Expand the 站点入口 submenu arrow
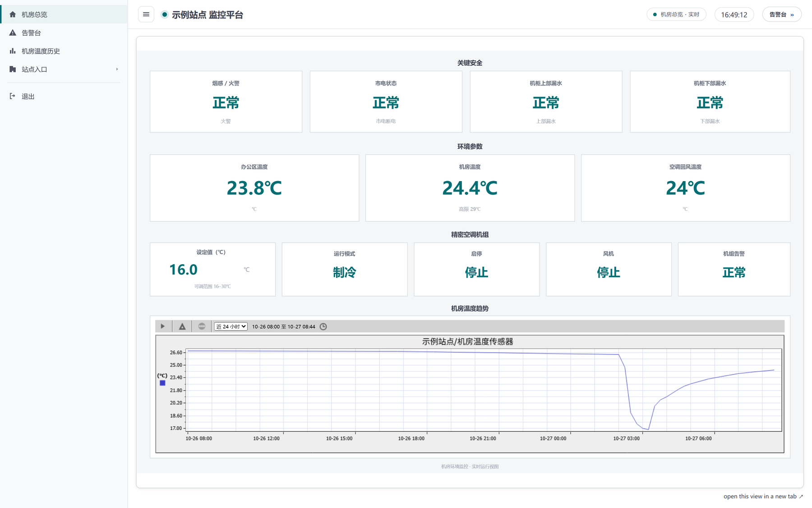Viewport: 812px width, 508px height. 117,69
